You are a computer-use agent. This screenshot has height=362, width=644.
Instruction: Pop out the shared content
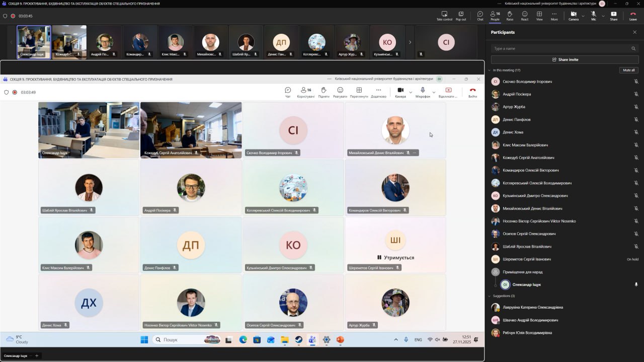(x=461, y=16)
